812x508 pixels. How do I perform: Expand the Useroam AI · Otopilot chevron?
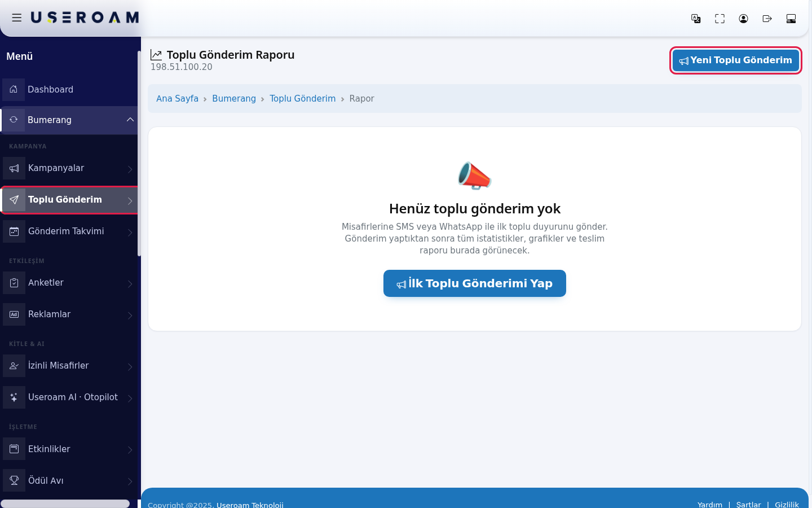[x=130, y=398]
